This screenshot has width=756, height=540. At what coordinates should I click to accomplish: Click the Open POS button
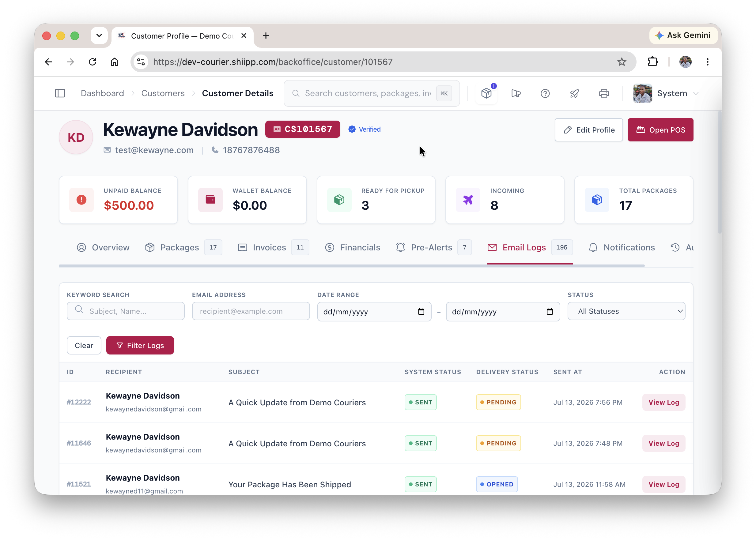pos(660,130)
